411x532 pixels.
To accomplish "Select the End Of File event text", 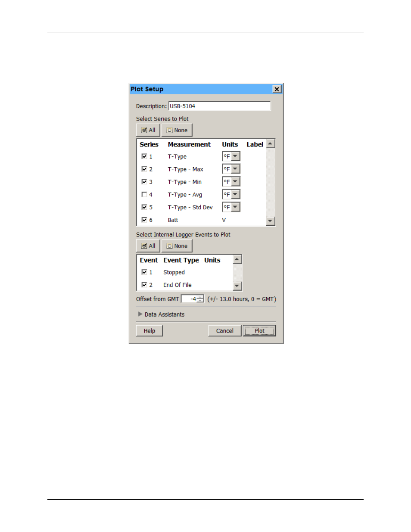I will click(177, 285).
